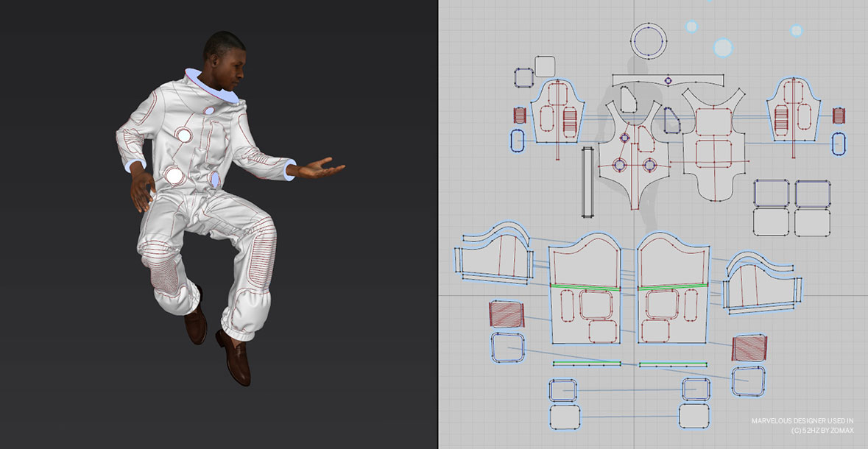
Task: Select the back torso pattern with two stacked rectangles
Action: [713, 145]
